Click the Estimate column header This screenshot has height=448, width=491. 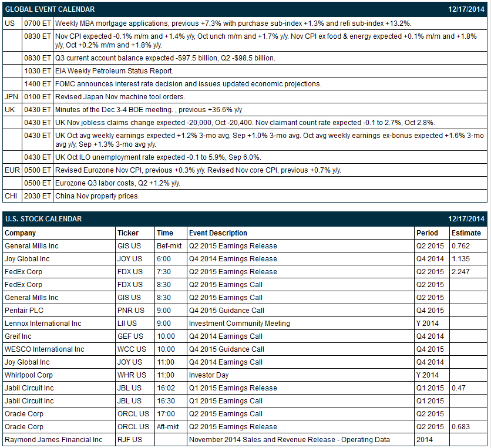pyautogui.click(x=466, y=233)
